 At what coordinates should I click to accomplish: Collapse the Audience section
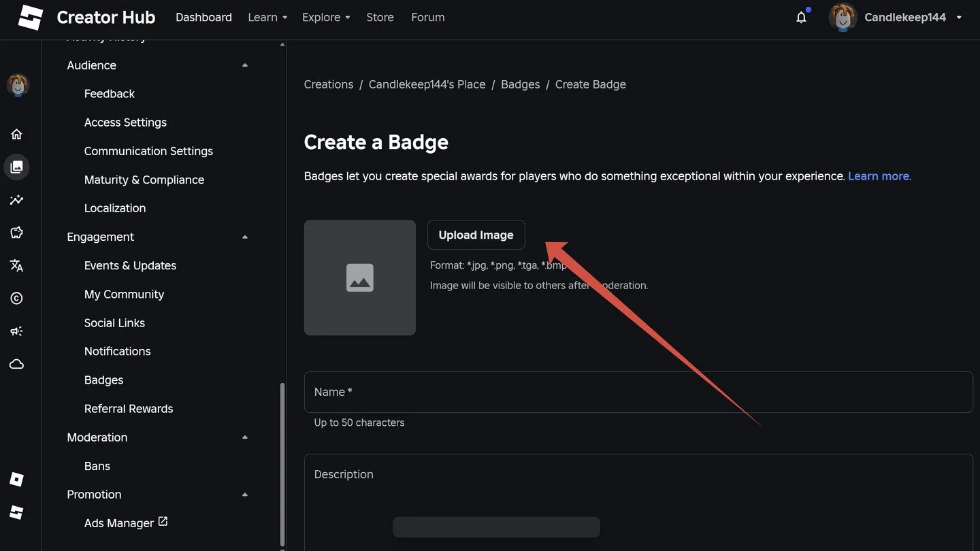tap(245, 65)
